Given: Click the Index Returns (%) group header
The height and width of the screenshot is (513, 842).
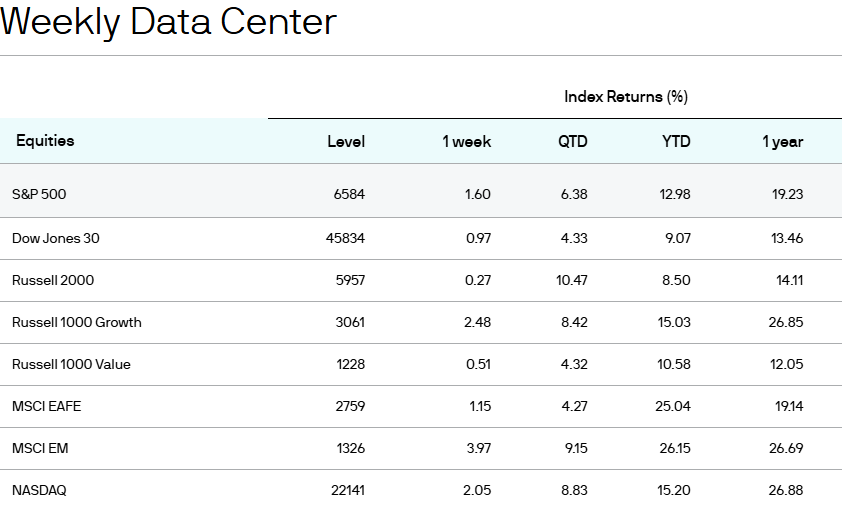Looking at the screenshot, I should [626, 97].
